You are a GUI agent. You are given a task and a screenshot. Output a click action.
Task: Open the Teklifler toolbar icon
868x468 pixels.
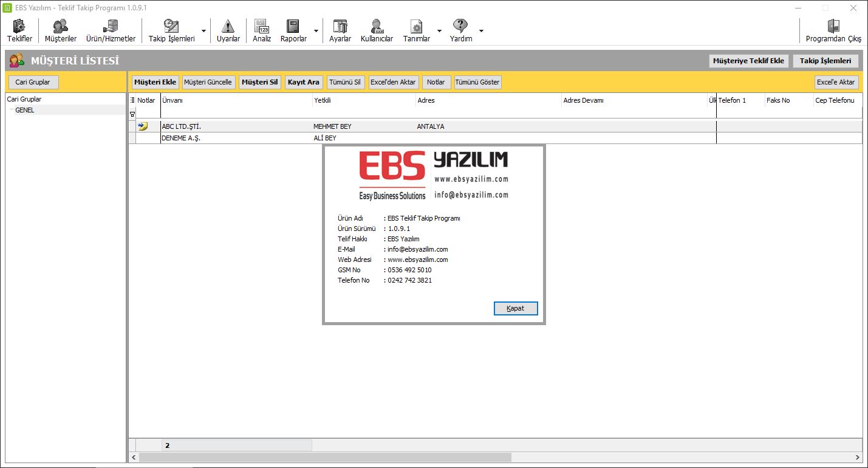click(19, 30)
